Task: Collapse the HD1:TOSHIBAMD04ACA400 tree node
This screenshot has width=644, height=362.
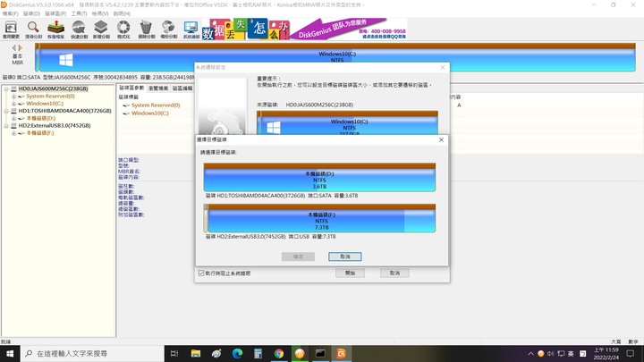Action: [6, 111]
